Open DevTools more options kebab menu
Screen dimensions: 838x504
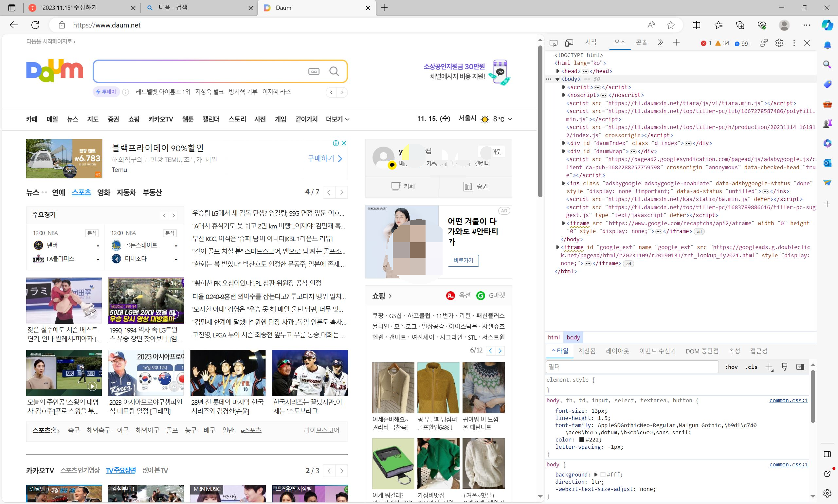point(794,43)
